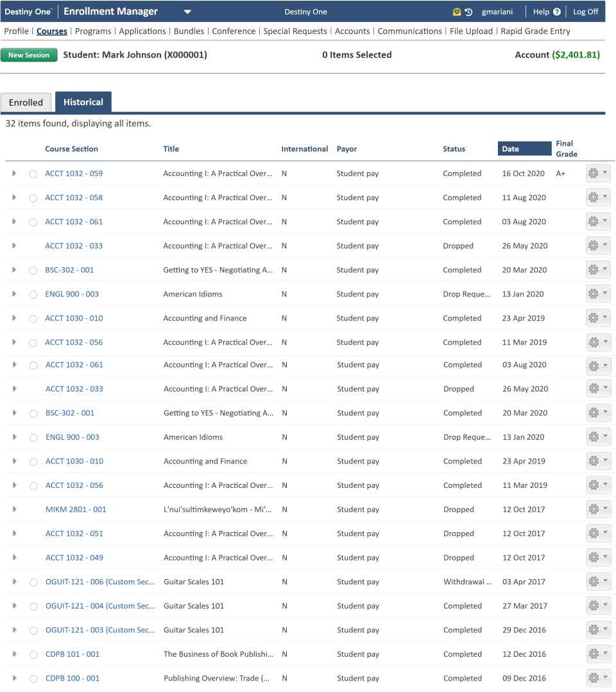This screenshot has height=692, width=616.
Task: Open gear actions for ACCT 1032 - 058
Action: tap(598, 197)
